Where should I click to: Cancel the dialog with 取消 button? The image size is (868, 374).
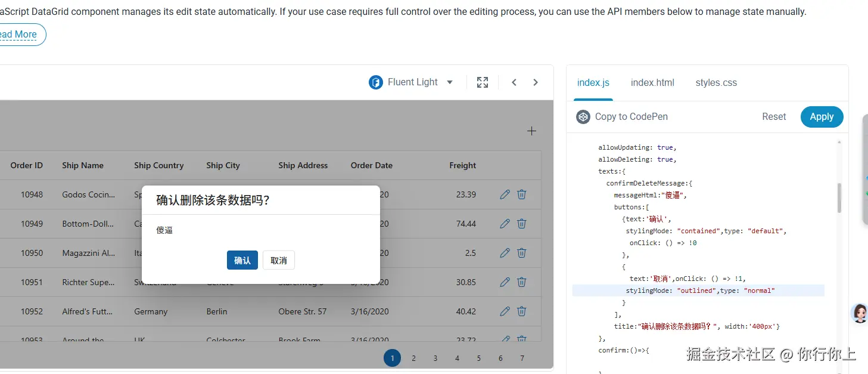point(278,260)
